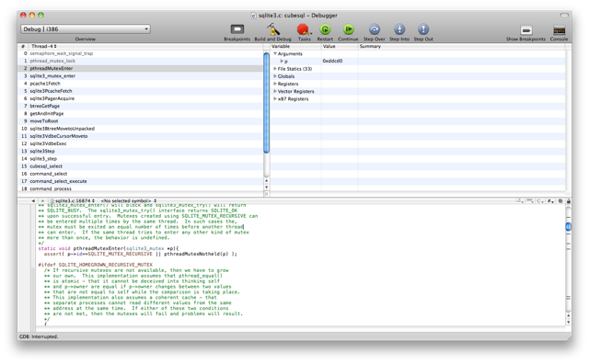Select stack frame sqlite3VdbeCursorMoveto

(141, 136)
